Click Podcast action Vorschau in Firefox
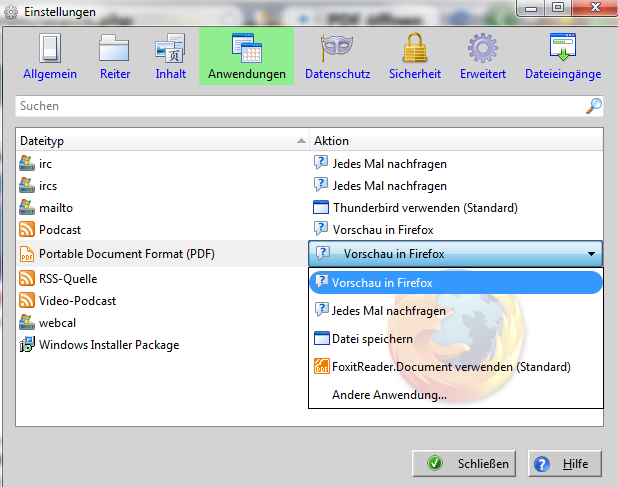Viewport: 618px width, 487px height. [x=383, y=230]
